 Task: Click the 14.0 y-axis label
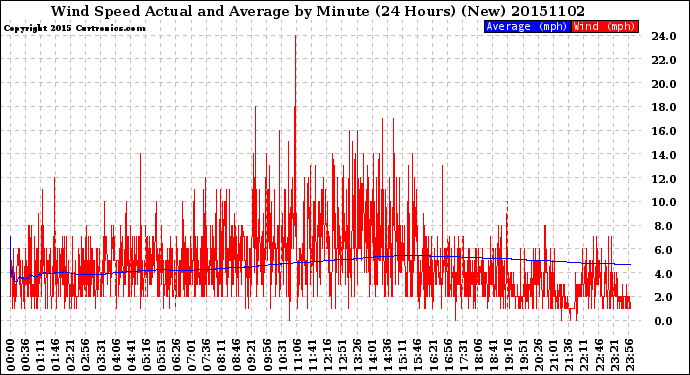(x=664, y=155)
